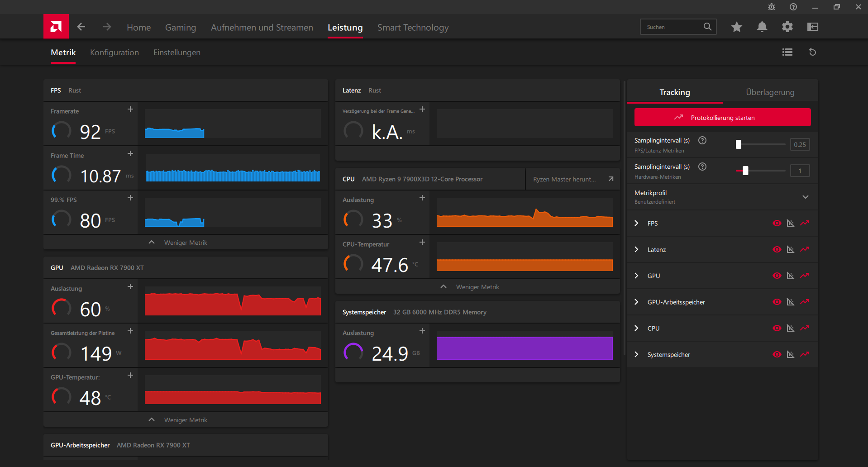This screenshot has height=467, width=868.
Task: Click plus icon on CPU Auslastung
Action: (422, 198)
